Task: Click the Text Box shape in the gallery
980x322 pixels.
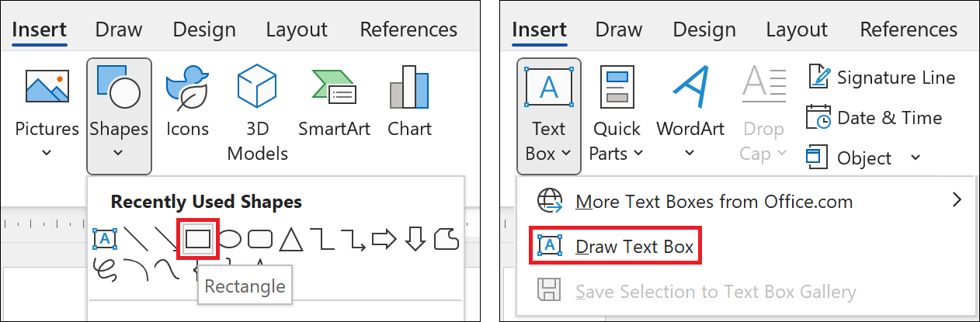Action: [105, 240]
